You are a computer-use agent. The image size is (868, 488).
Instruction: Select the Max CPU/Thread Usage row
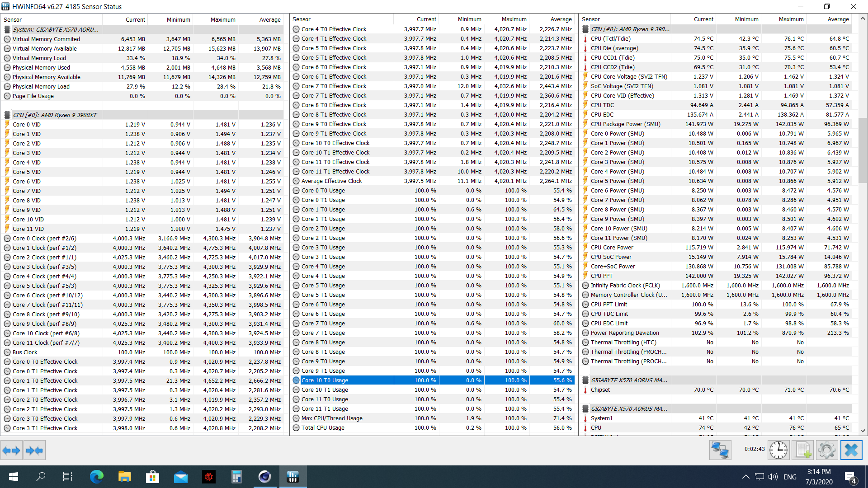point(433,418)
